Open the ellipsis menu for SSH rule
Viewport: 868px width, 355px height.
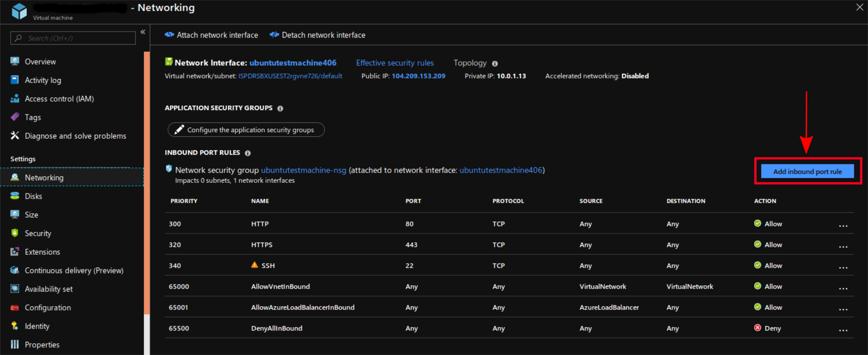tap(843, 267)
